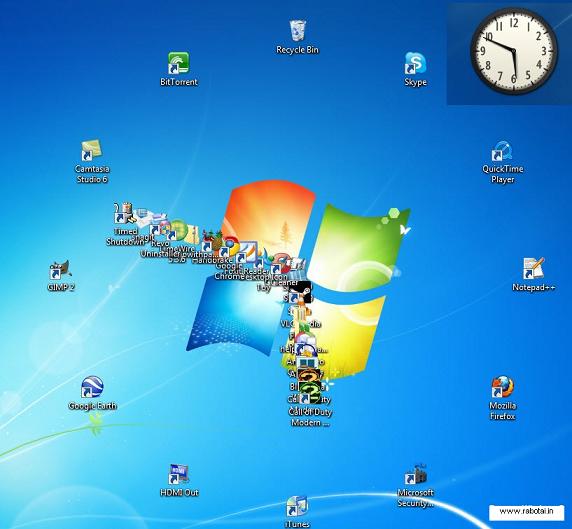Select the HDMI Out shortcut icon

[x=178, y=474]
